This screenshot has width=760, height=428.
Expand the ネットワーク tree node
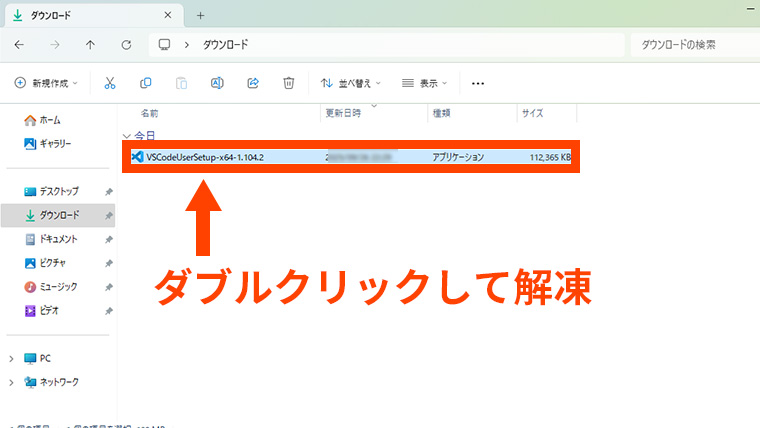pos(11,382)
